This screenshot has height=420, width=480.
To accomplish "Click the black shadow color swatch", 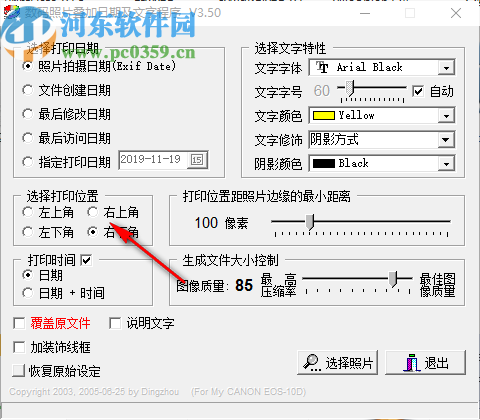I will click(323, 164).
